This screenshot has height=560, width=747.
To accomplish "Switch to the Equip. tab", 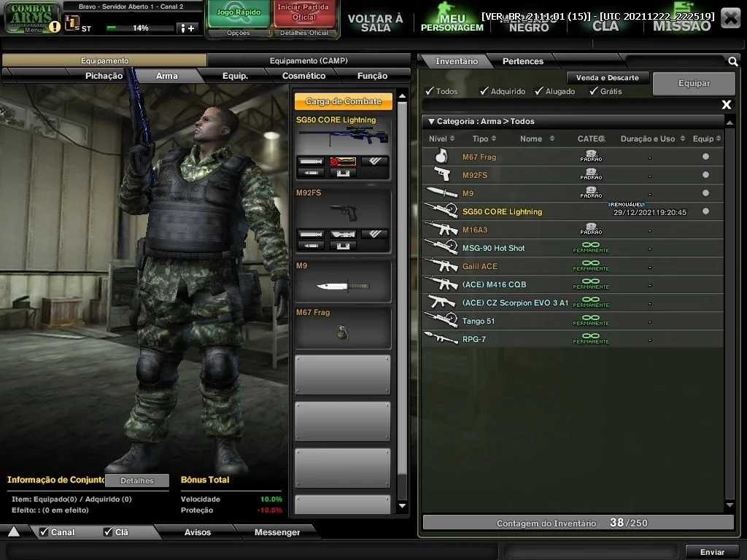I will (235, 76).
